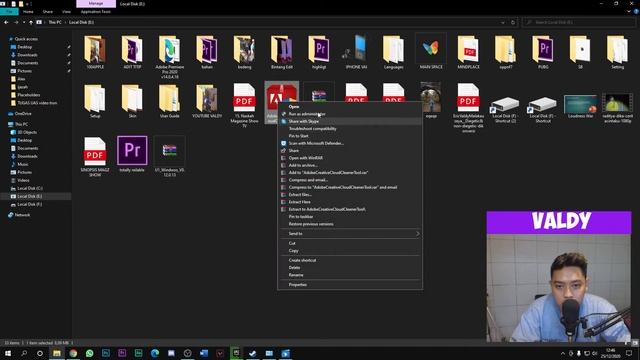
Task: Open the address bar history dropdown
Action: click(x=503, y=22)
